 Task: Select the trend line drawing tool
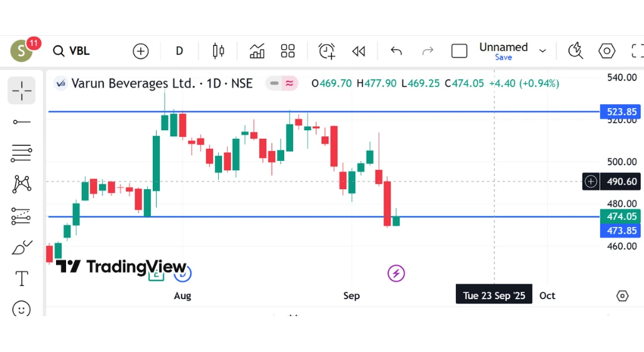coord(21,121)
